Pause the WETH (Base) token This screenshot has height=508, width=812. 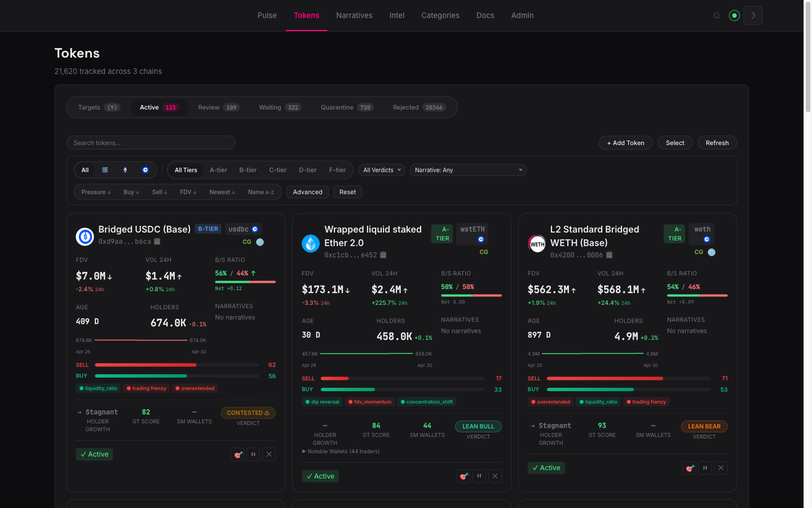coord(705,468)
